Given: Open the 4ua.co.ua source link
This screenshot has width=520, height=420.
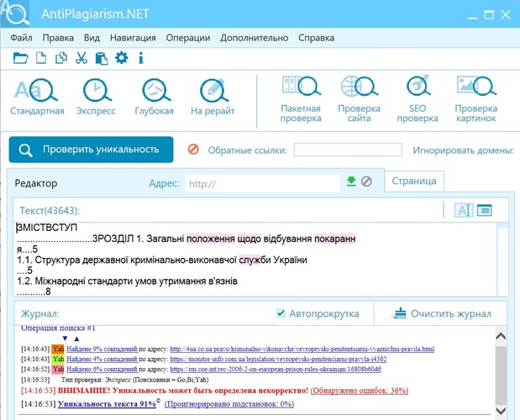Looking at the screenshot, I should [302, 349].
